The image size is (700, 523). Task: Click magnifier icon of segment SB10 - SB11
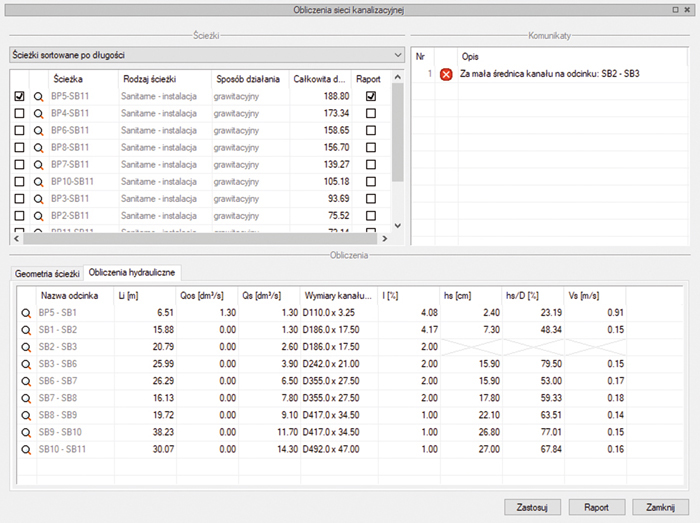26,449
